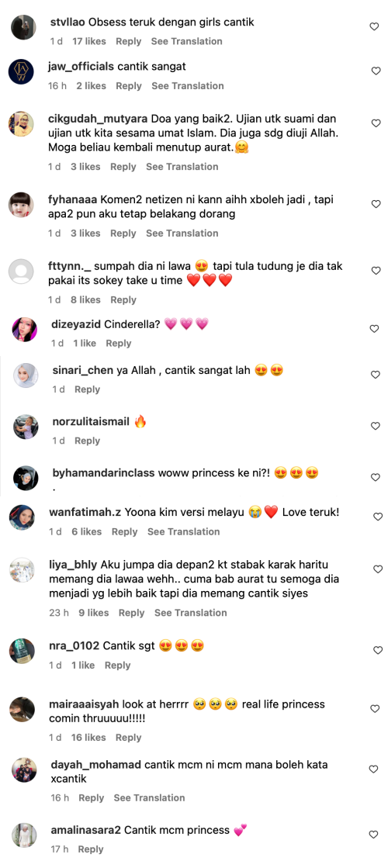Heart the fyhanaaa comment
Viewport: 388px width, 868px height.
[x=376, y=204]
